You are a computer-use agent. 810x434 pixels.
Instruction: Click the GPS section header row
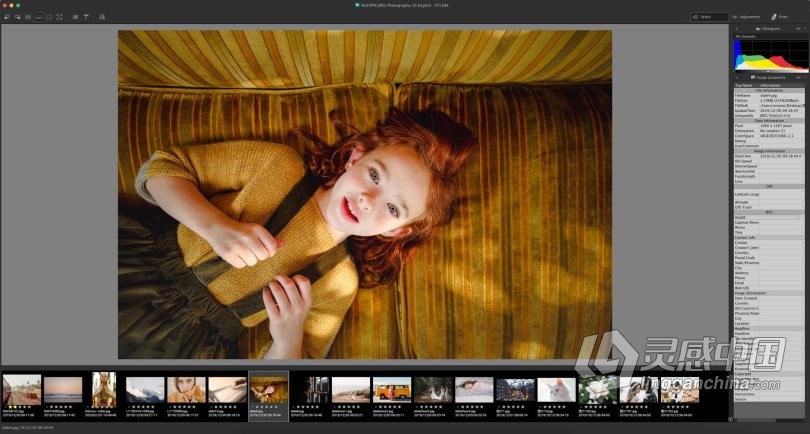[x=769, y=187]
